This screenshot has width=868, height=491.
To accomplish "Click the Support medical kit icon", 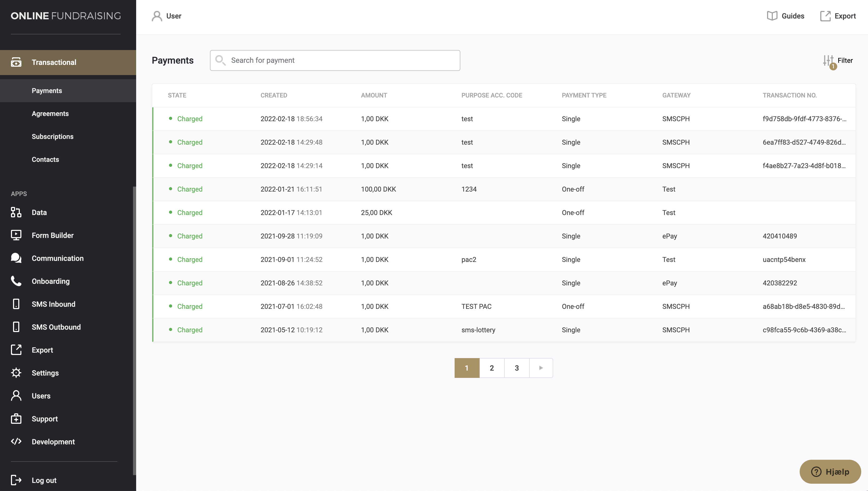I will [16, 419].
